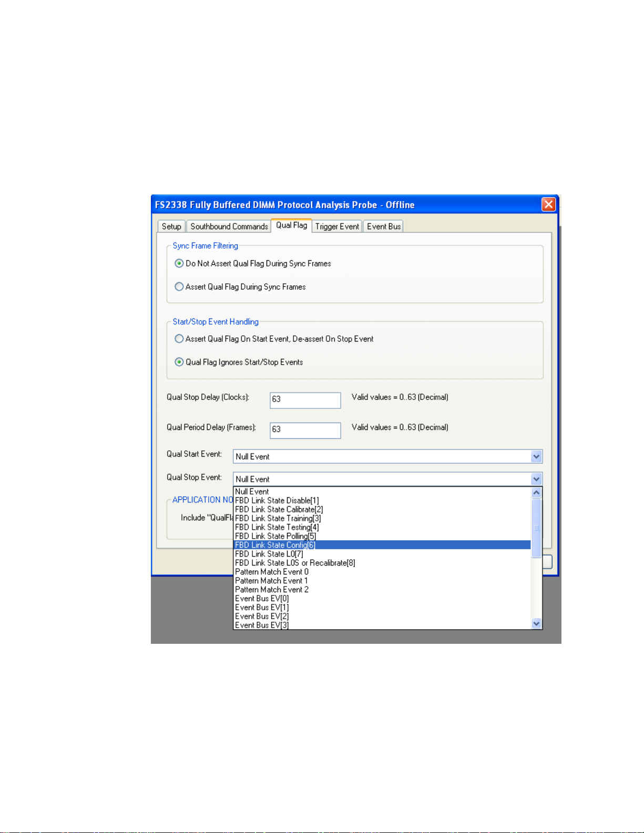Choose FBD Link State Disable[1]
This screenshot has width=644, height=833.
pyautogui.click(x=382, y=500)
